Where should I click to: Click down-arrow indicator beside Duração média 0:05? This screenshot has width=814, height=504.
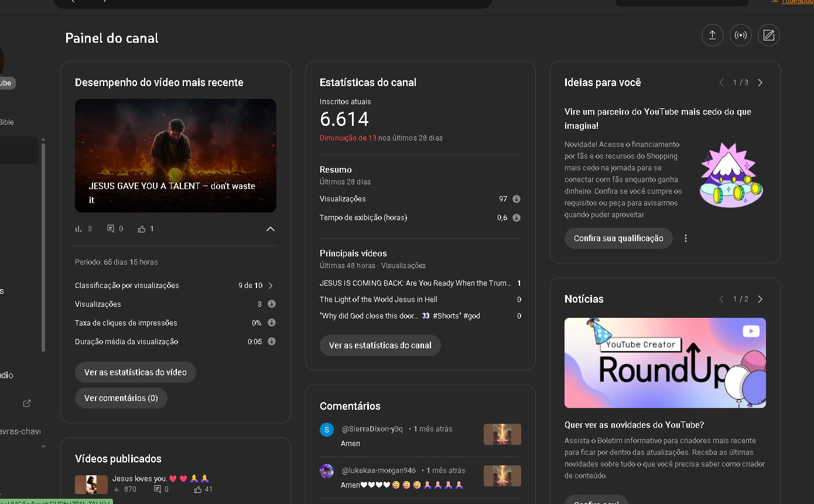[x=272, y=341]
